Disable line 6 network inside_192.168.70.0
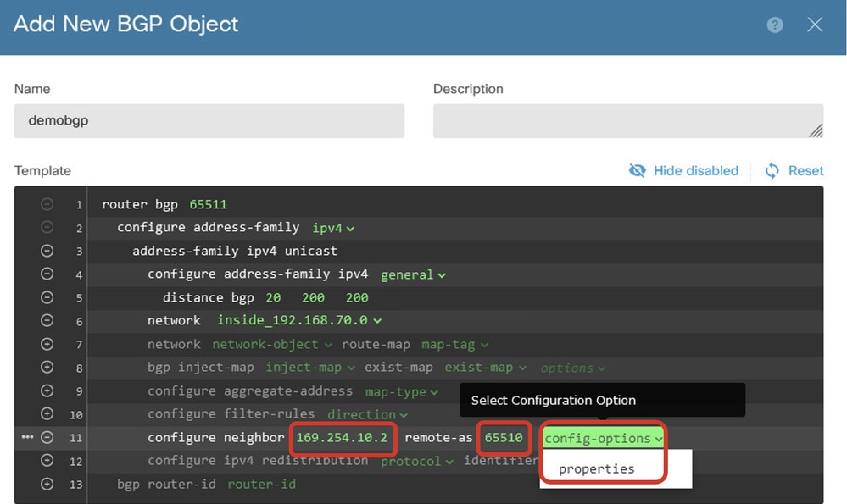This screenshot has height=504, width=847. 47,320
